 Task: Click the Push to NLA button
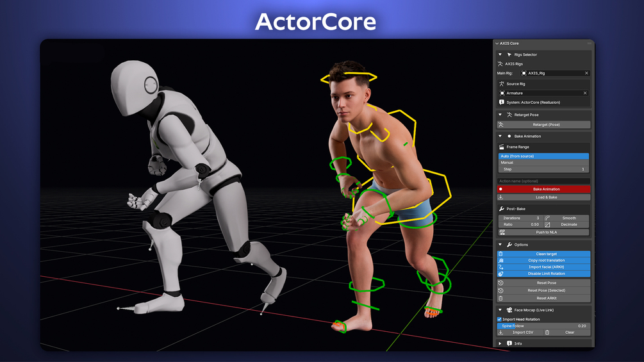543,233
